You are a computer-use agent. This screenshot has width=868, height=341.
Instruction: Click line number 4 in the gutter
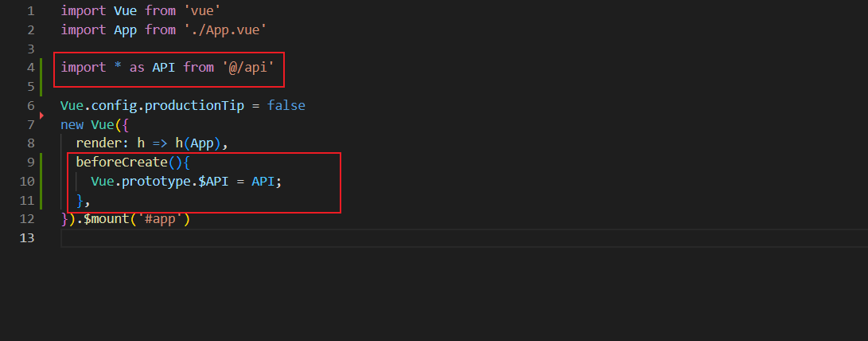(30, 68)
